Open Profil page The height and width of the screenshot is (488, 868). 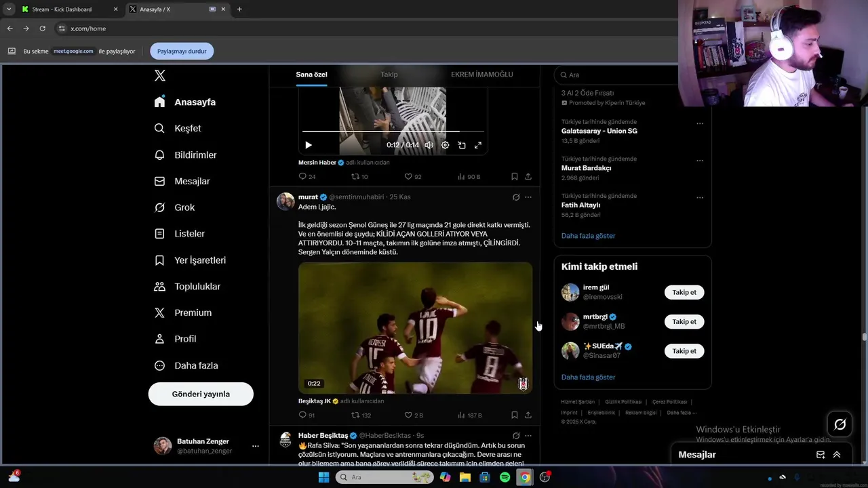(x=175, y=339)
